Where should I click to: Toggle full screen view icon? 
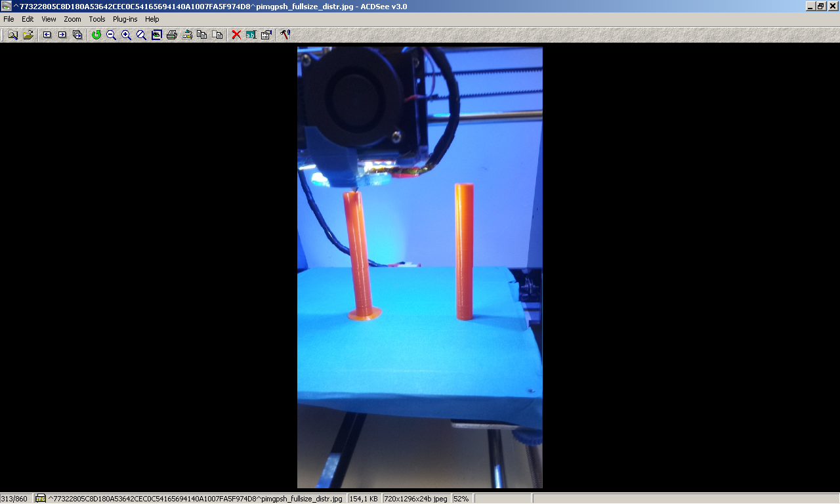[157, 35]
